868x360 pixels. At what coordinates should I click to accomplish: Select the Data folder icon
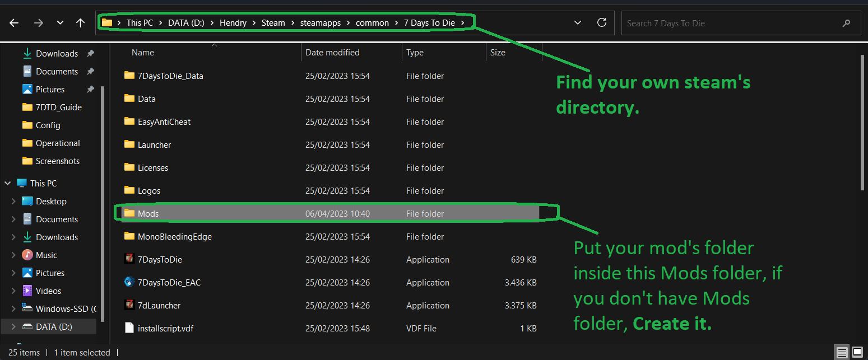click(x=129, y=99)
